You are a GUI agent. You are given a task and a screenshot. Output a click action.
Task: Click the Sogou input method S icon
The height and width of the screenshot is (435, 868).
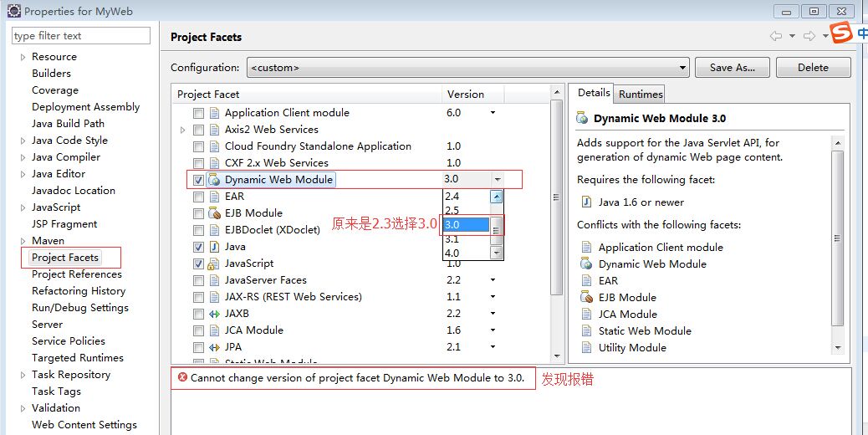[841, 33]
